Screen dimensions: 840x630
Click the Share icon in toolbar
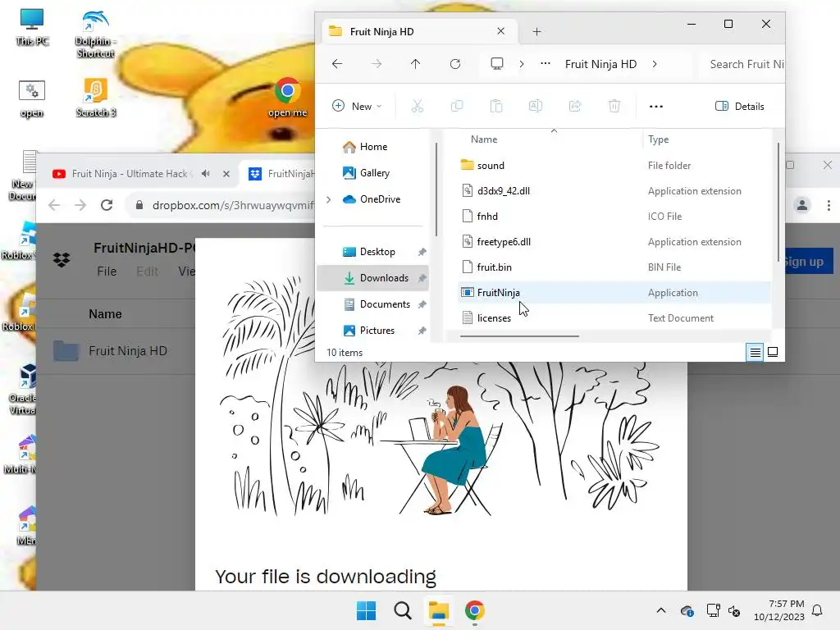click(x=575, y=106)
